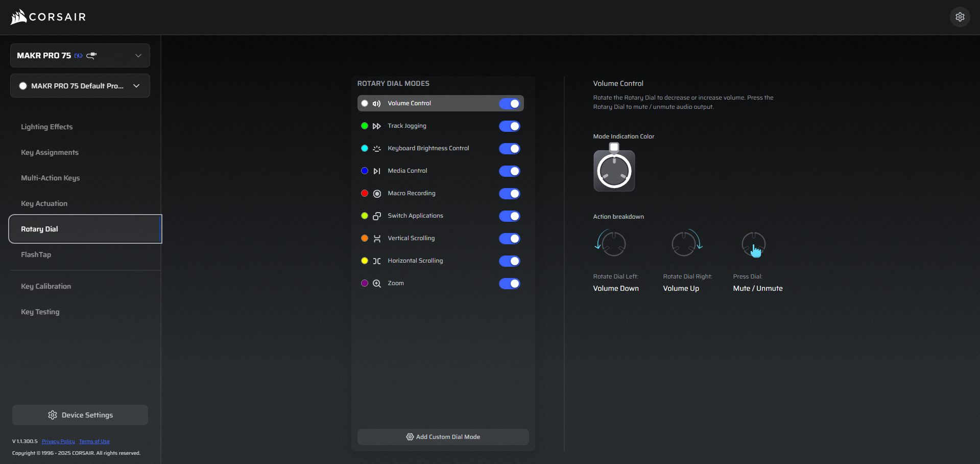Click the Track Jogging fast-forward icon
Screen dimensions: 980x464
point(377,126)
